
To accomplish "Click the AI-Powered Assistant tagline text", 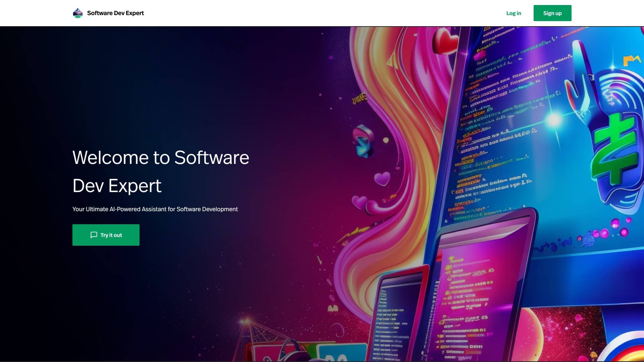I will [x=155, y=209].
